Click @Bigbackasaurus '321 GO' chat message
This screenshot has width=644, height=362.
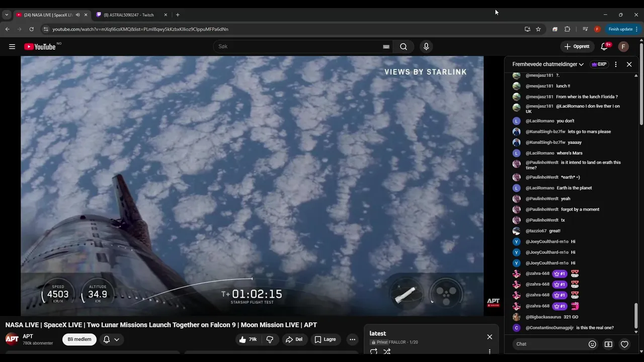(571, 317)
